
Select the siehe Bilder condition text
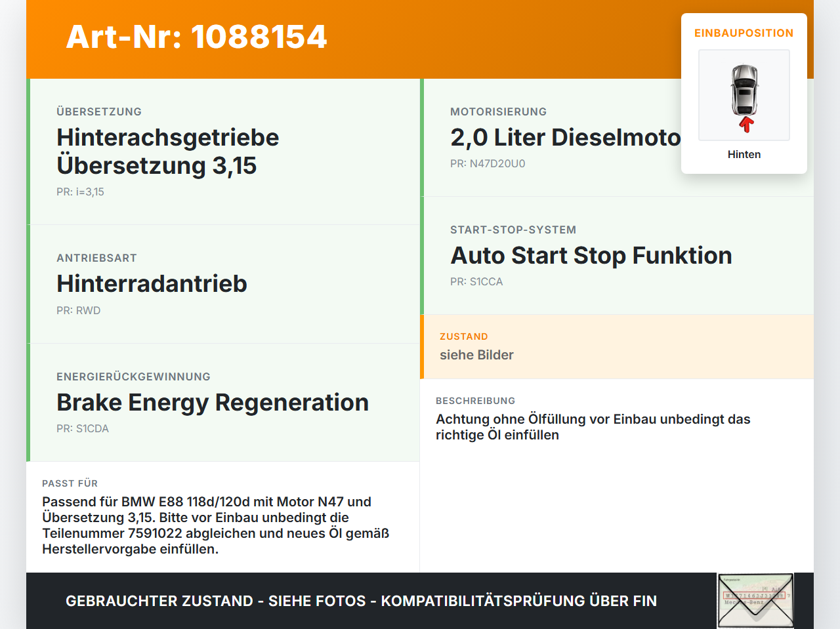point(476,355)
